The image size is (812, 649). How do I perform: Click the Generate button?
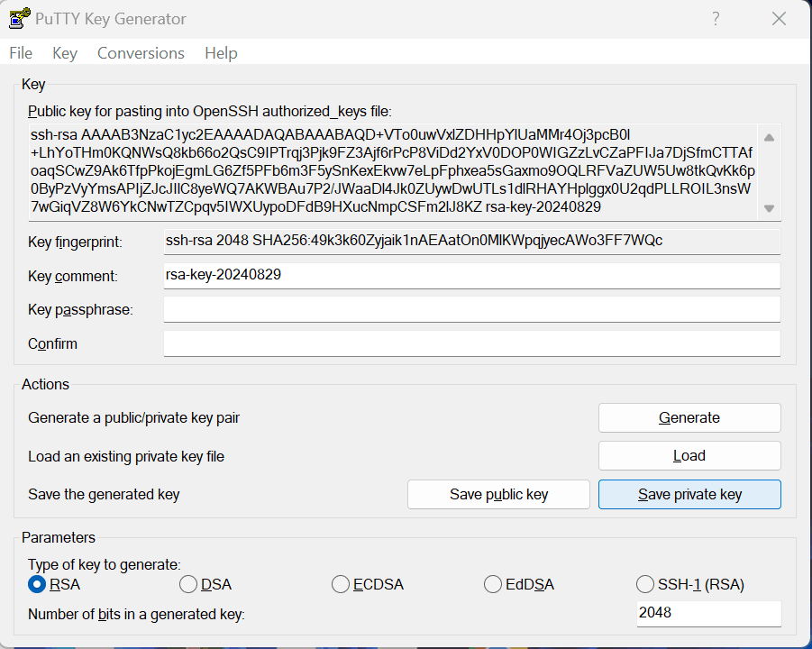tap(689, 417)
